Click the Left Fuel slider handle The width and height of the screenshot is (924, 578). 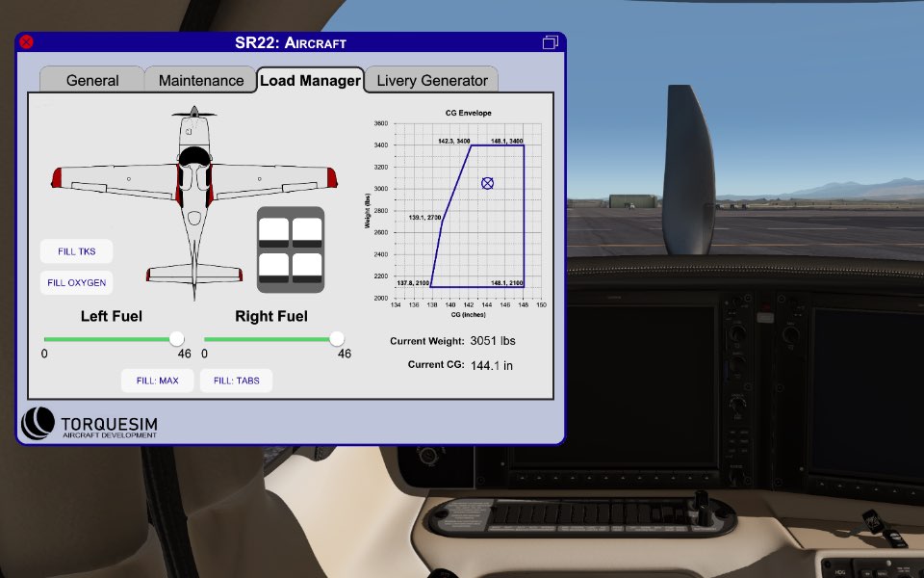click(176, 338)
